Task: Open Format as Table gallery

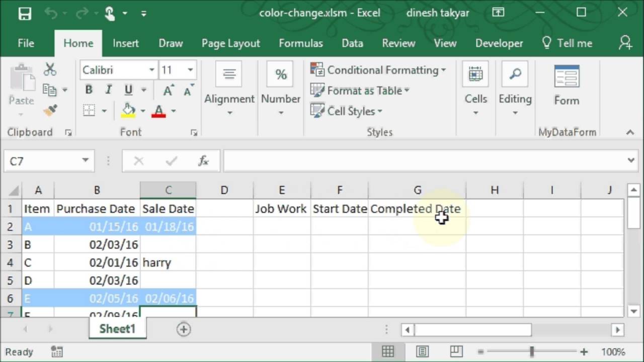Action: [360, 90]
